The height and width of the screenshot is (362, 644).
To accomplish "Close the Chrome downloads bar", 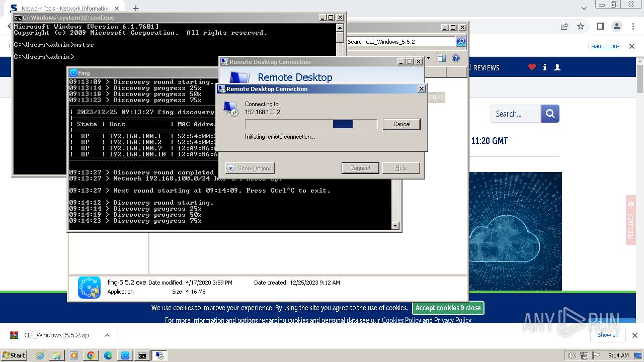I will (634, 335).
